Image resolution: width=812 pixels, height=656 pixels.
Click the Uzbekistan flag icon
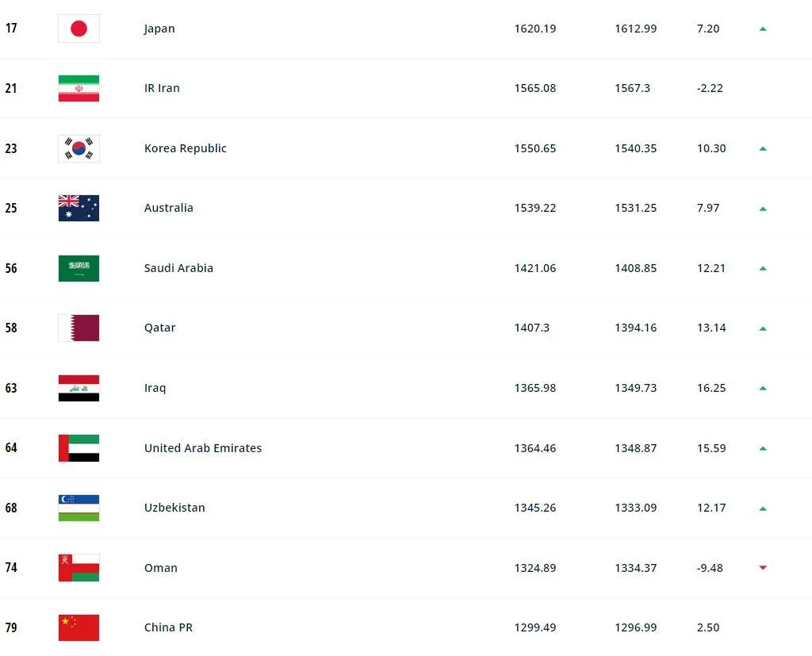tap(79, 508)
